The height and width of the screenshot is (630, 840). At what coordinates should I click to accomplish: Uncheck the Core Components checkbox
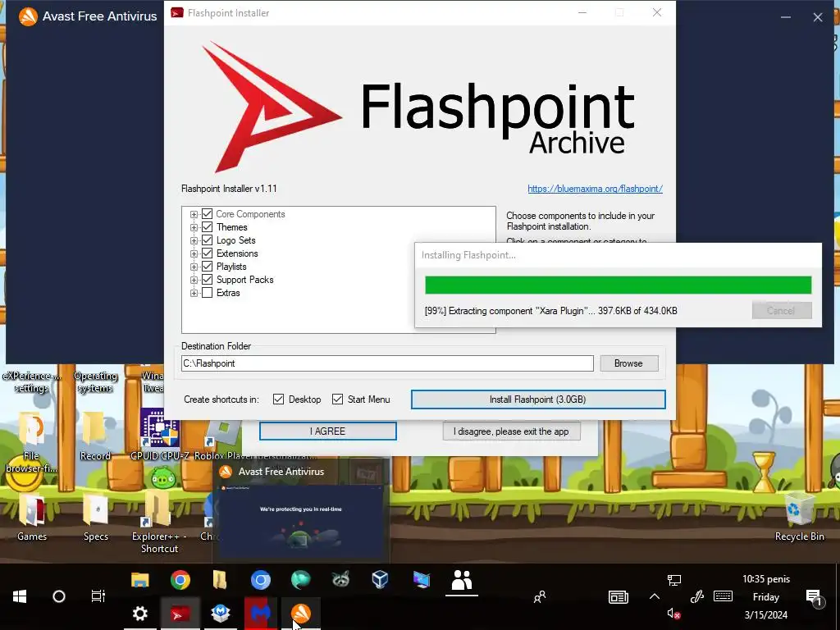click(x=208, y=214)
